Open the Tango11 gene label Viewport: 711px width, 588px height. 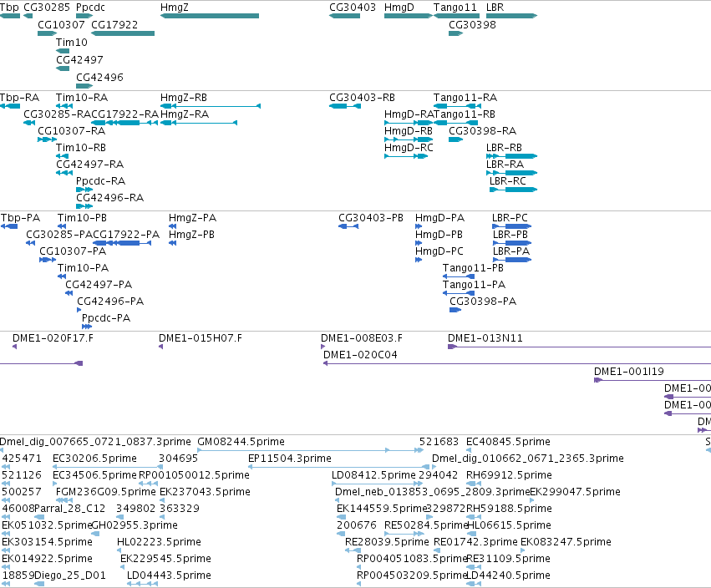coord(455,8)
